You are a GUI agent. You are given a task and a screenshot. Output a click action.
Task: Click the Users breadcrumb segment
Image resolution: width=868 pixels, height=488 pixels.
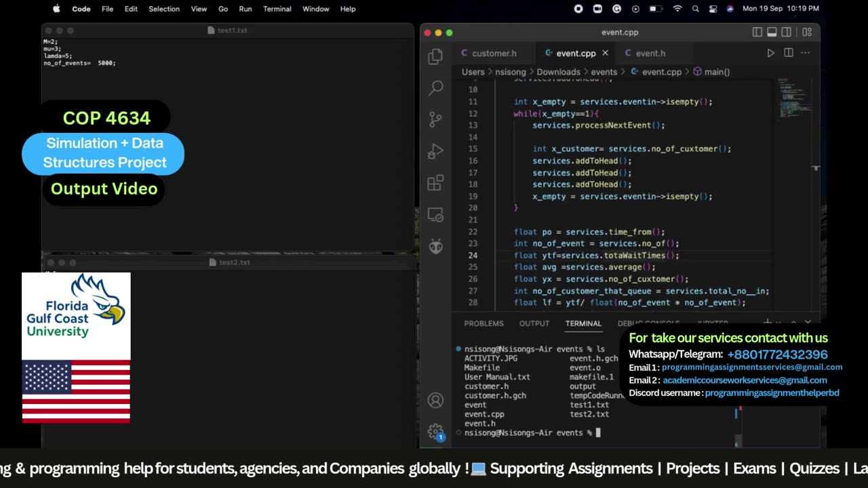[473, 72]
